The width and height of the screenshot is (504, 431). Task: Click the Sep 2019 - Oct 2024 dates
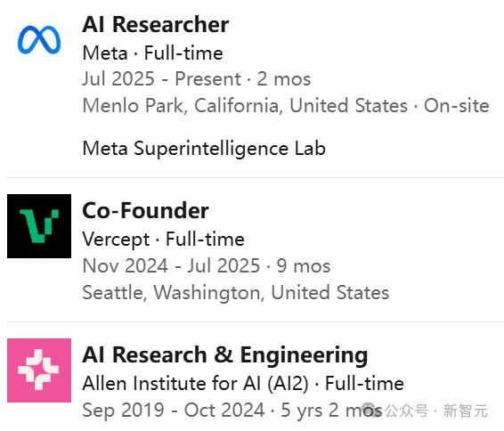click(174, 411)
